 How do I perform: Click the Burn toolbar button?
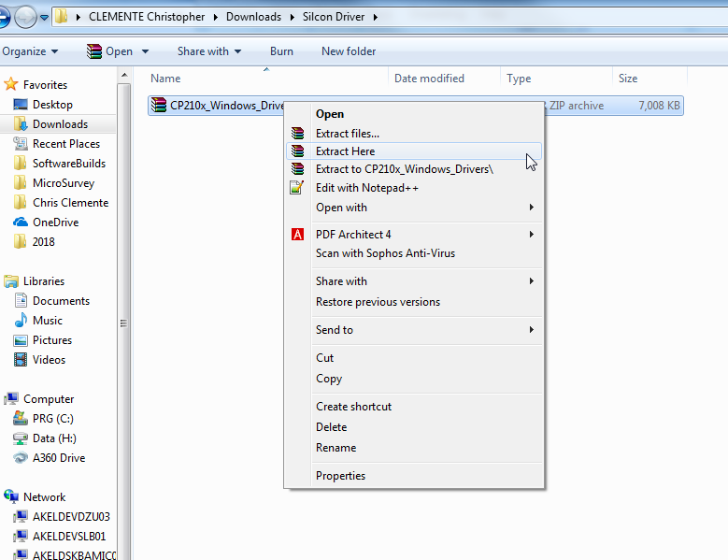coord(281,51)
